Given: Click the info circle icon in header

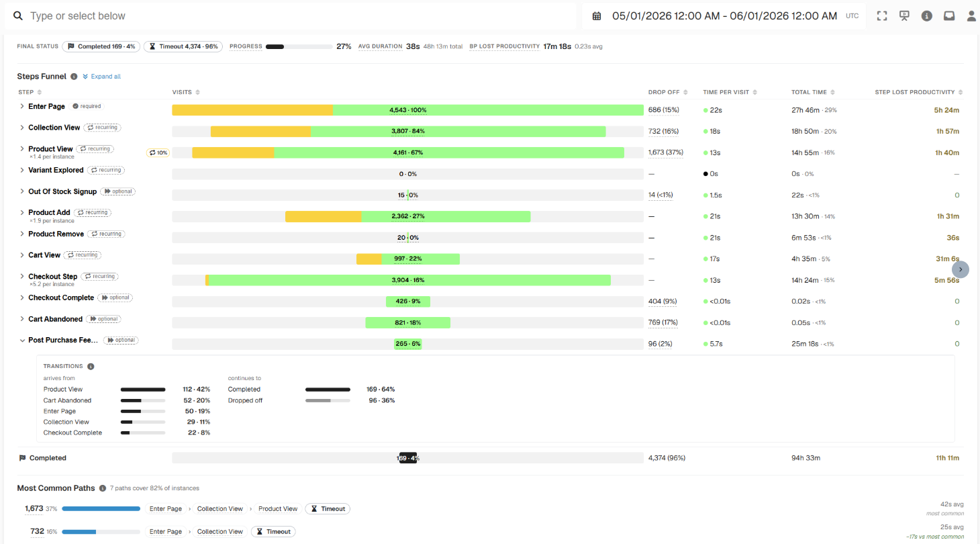Looking at the screenshot, I should tap(927, 16).
